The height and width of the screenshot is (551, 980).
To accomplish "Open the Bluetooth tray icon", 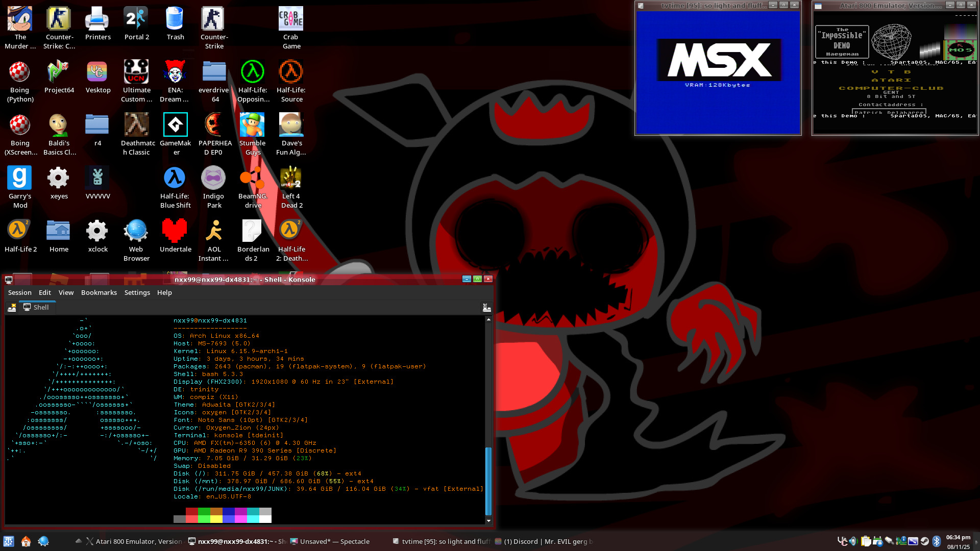I will pos(937,541).
